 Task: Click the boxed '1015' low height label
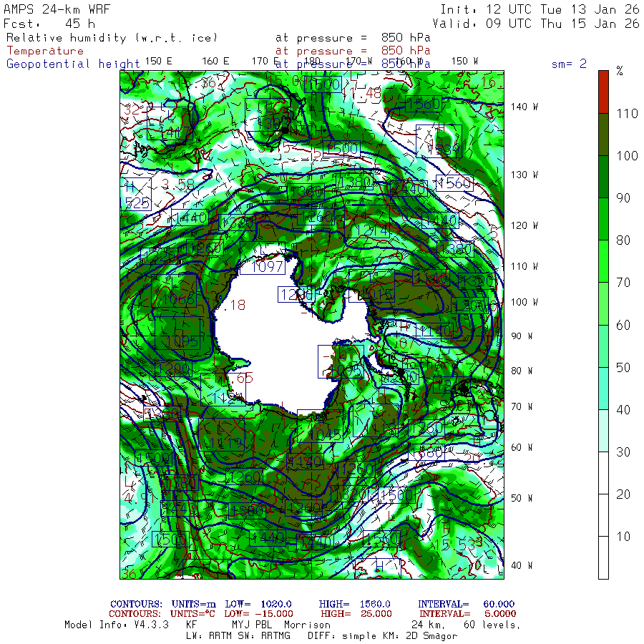click(x=371, y=286)
